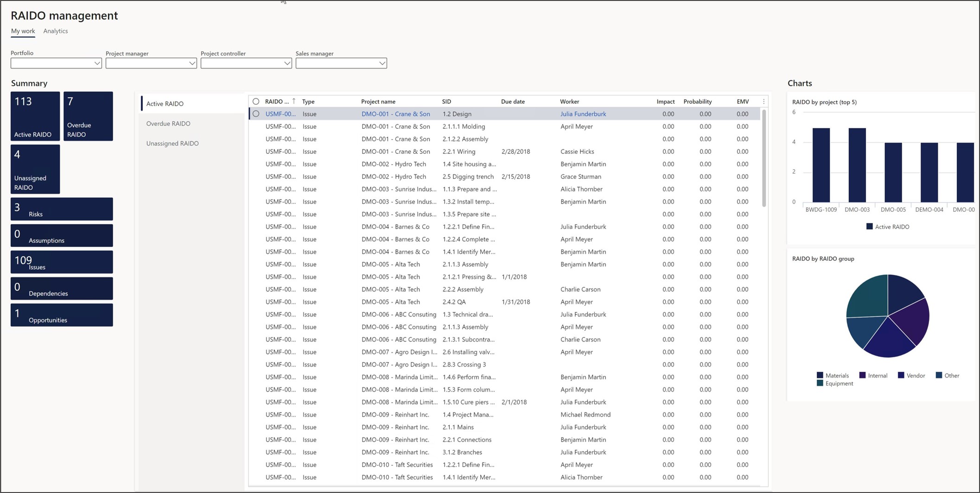This screenshot has height=493, width=980.
Task: Open the Julia Funderburk worker link
Action: [x=583, y=114]
